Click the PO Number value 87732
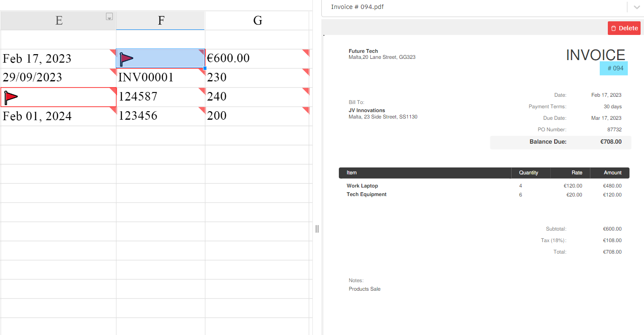Image resolution: width=644 pixels, height=335 pixels. tap(614, 130)
